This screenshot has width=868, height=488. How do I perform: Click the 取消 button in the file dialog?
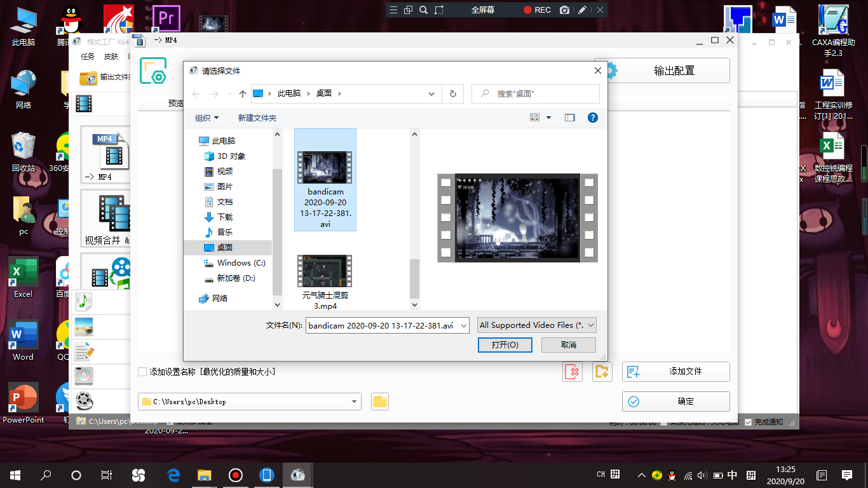(x=569, y=344)
